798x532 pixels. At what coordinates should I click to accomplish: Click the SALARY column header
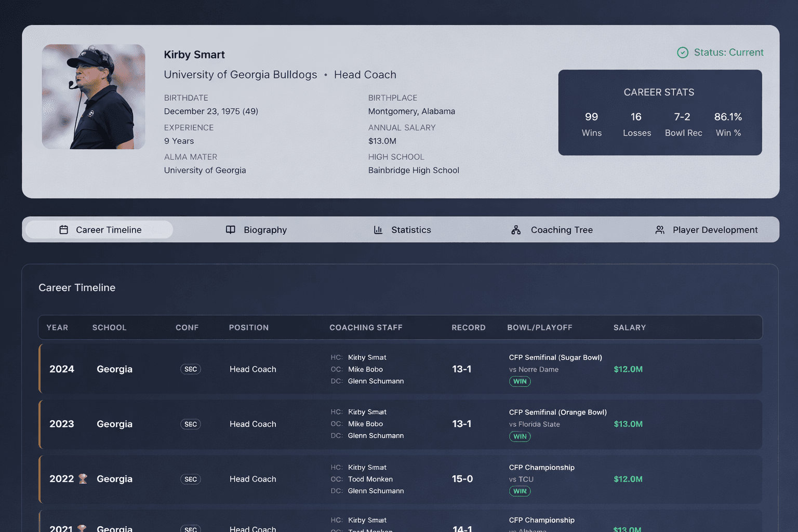point(630,327)
